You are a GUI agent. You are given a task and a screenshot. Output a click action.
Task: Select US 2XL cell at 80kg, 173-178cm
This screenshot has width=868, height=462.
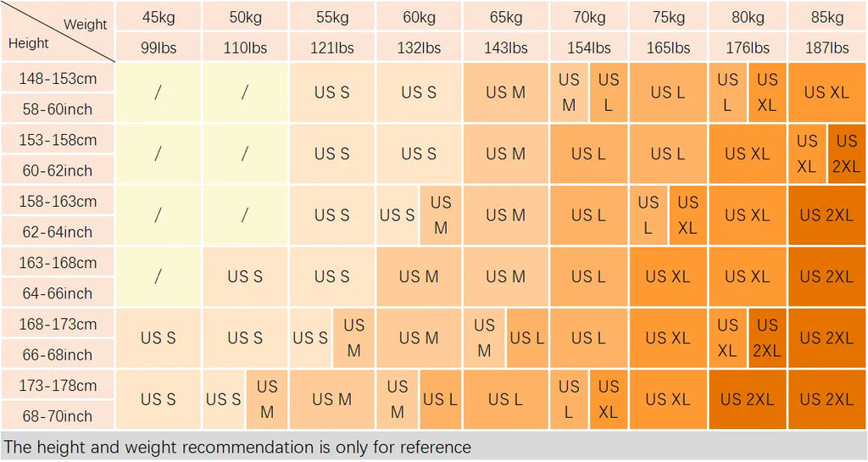tap(747, 399)
